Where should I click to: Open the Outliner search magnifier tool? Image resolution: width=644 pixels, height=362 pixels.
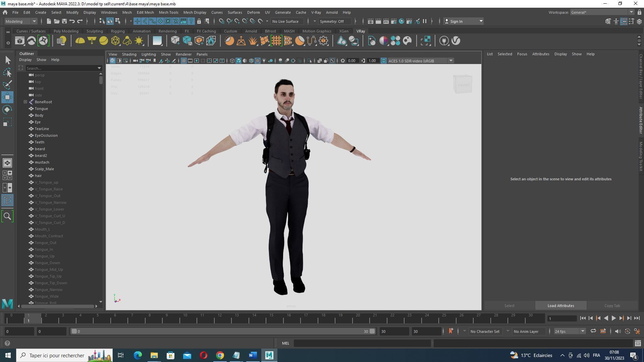point(7,216)
